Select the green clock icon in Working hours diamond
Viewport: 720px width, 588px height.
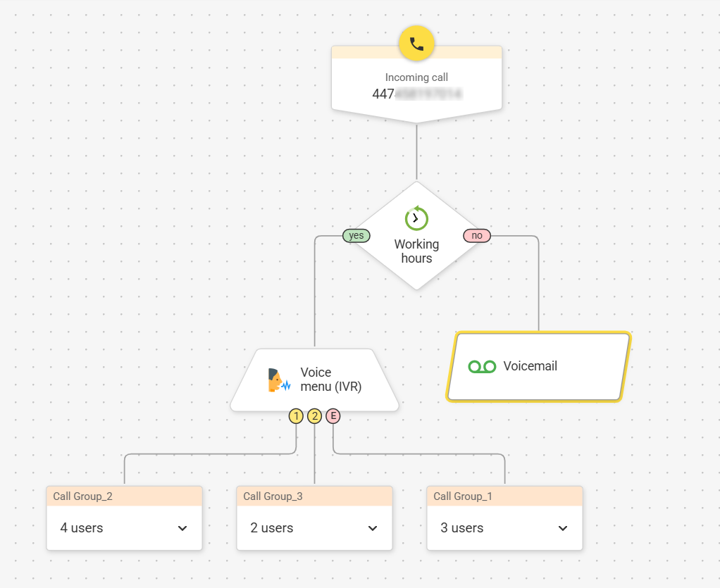point(416,218)
